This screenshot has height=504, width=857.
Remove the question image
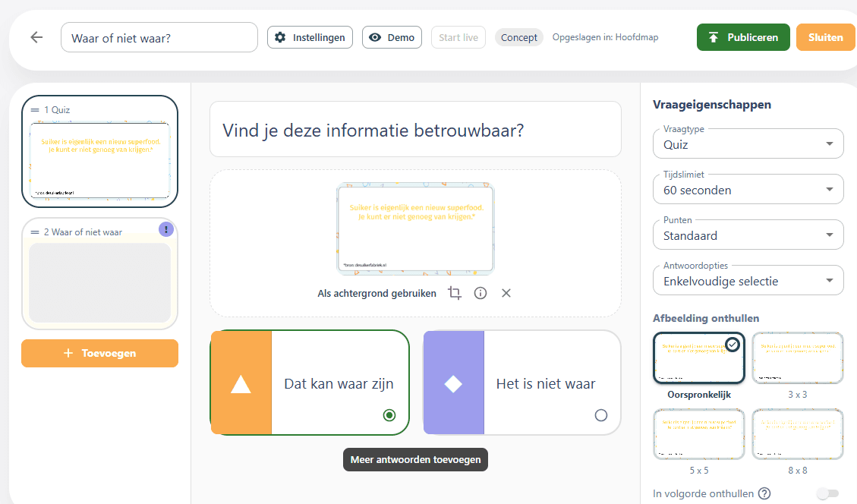506,293
